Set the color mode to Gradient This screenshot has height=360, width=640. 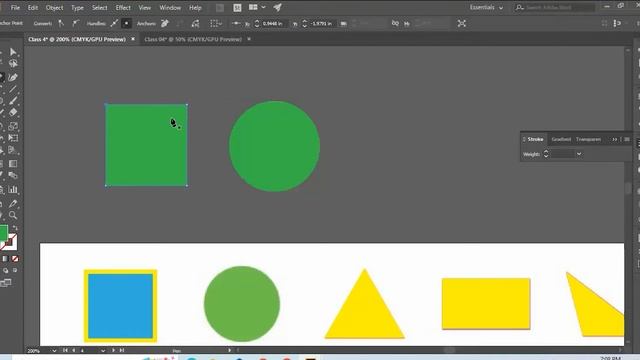pos(5,259)
